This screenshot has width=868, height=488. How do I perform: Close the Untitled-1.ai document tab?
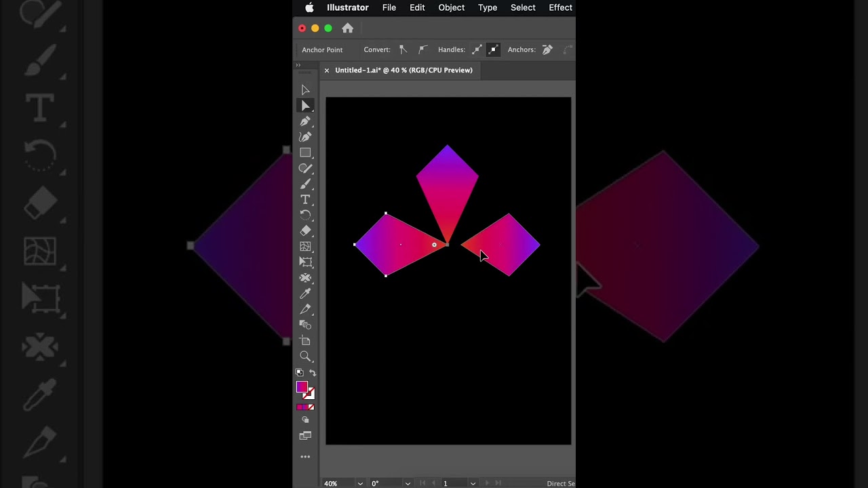click(x=326, y=70)
